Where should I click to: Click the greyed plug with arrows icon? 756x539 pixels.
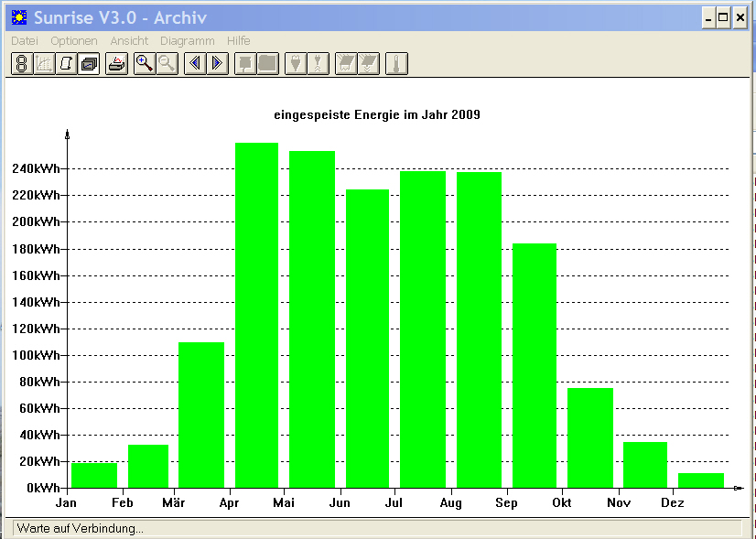319,64
